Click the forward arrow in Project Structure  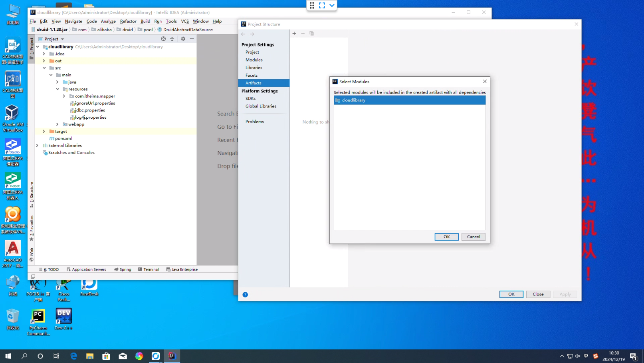[252, 34]
